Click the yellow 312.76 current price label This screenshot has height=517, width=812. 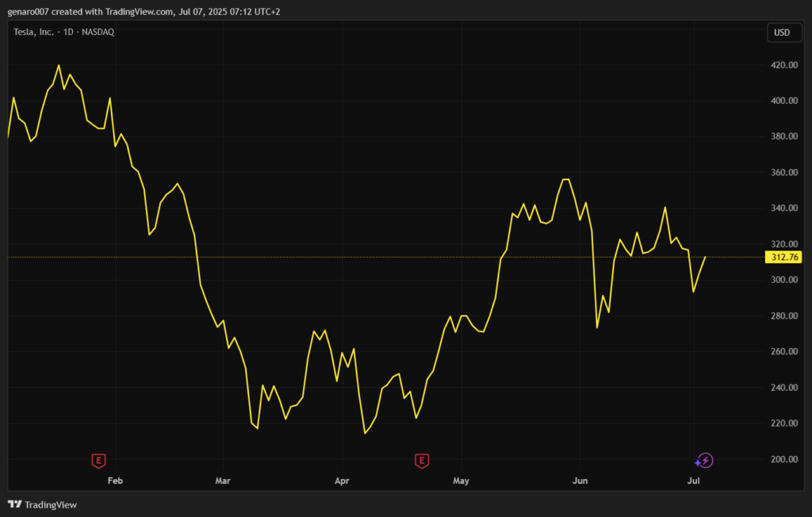[783, 257]
